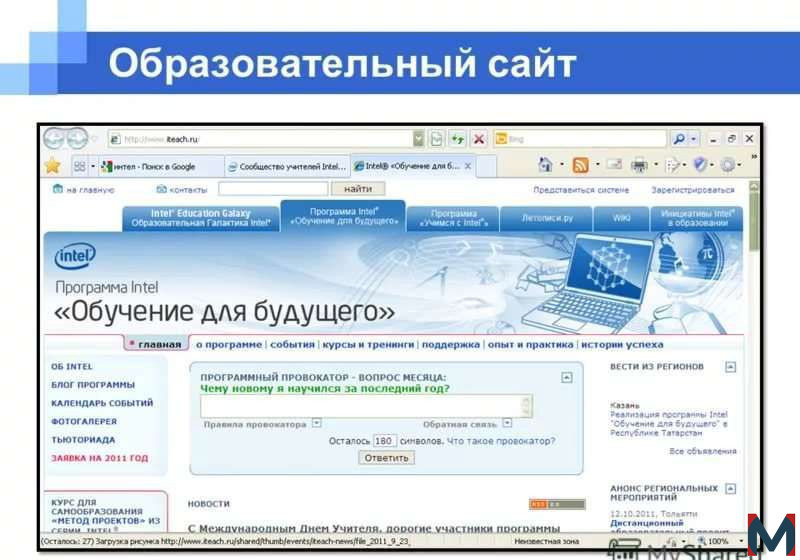Click the Все объявления link
This screenshot has width=800, height=560.
click(703, 451)
